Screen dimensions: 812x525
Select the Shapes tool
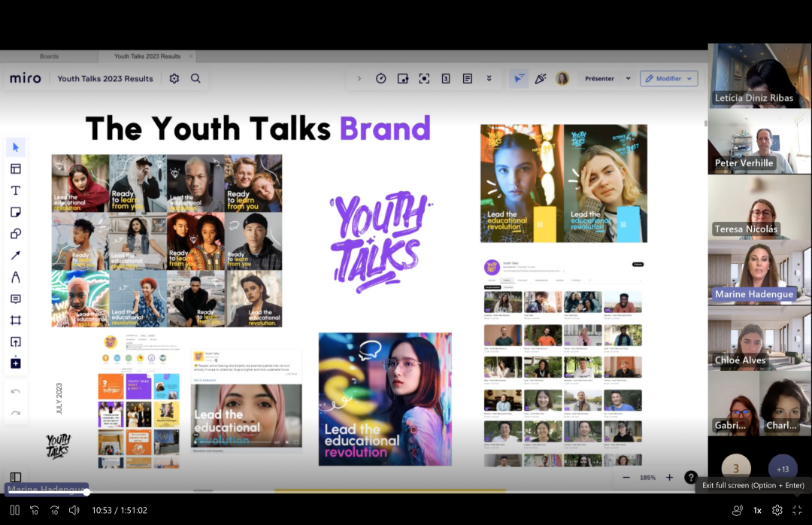click(x=16, y=234)
